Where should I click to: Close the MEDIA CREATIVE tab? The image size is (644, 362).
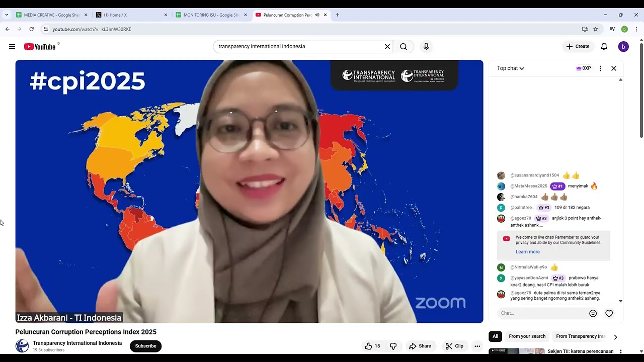(86, 15)
